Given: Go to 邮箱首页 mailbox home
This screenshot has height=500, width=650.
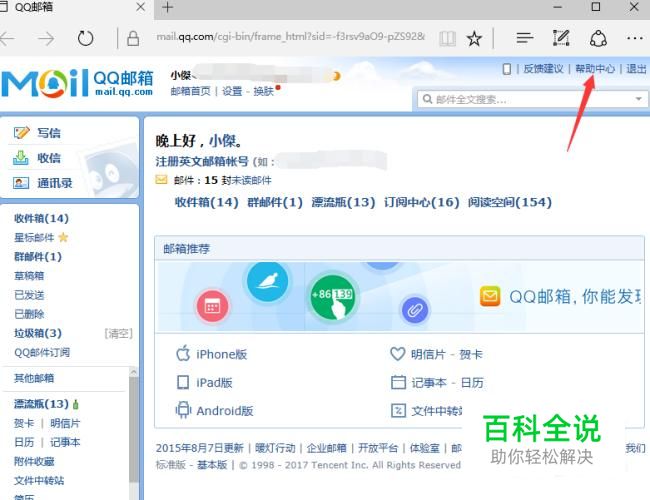Looking at the screenshot, I should pyautogui.click(x=190, y=91).
